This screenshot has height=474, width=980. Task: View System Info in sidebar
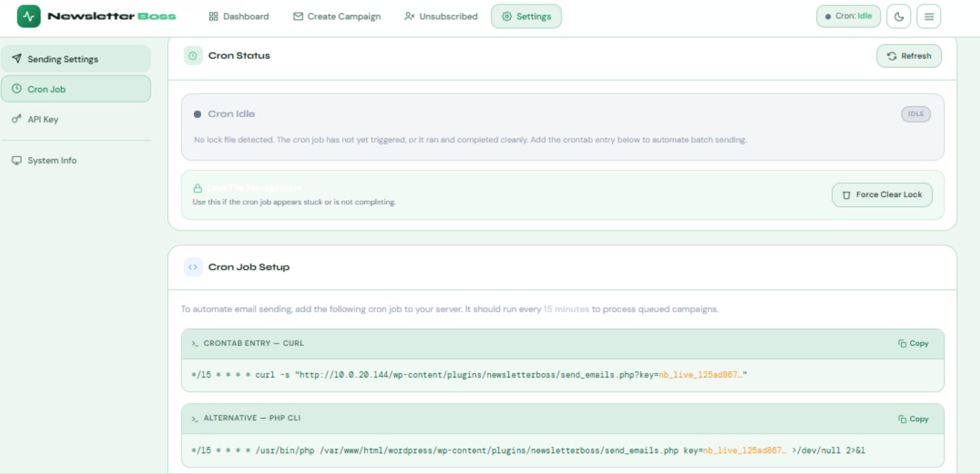(x=52, y=160)
